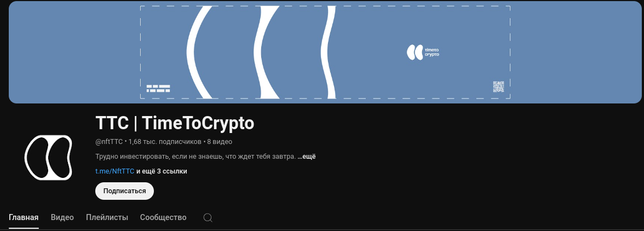Click the TTC channel avatar logo
The height and width of the screenshot is (231, 644).
tap(48, 158)
